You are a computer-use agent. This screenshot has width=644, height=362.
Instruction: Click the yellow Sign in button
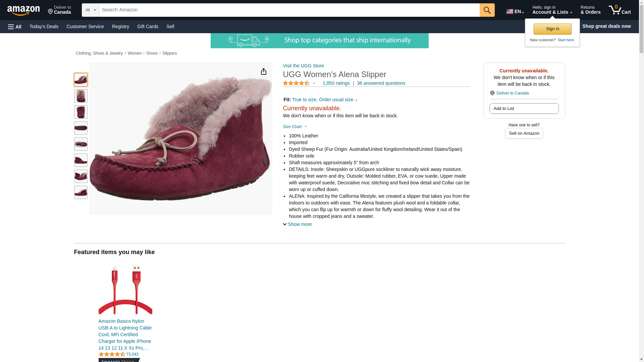pos(552,29)
